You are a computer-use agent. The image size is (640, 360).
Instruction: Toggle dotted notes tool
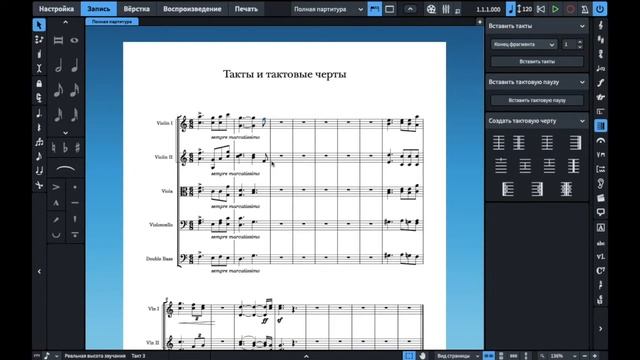(39, 113)
